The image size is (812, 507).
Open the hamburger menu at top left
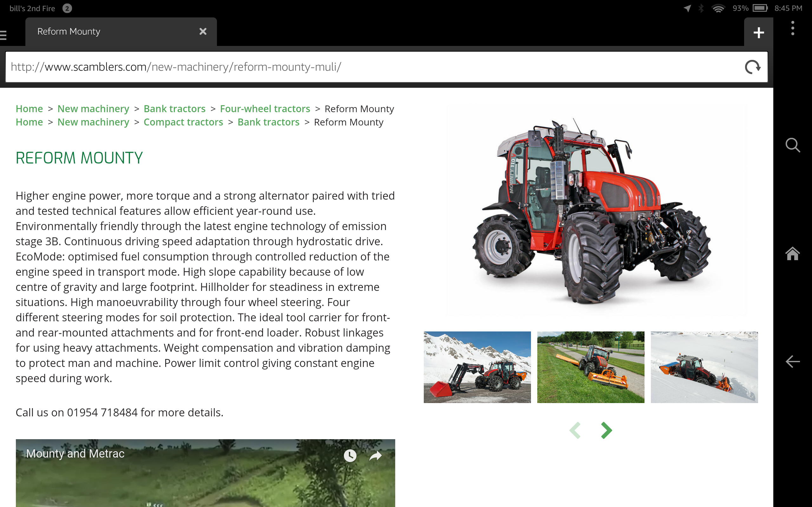3,35
